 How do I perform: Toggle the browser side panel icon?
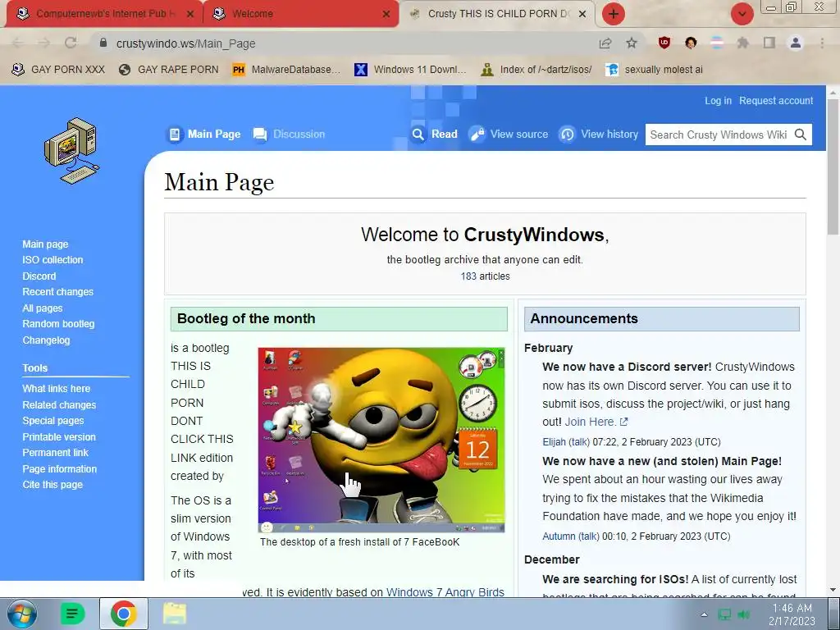(769, 43)
